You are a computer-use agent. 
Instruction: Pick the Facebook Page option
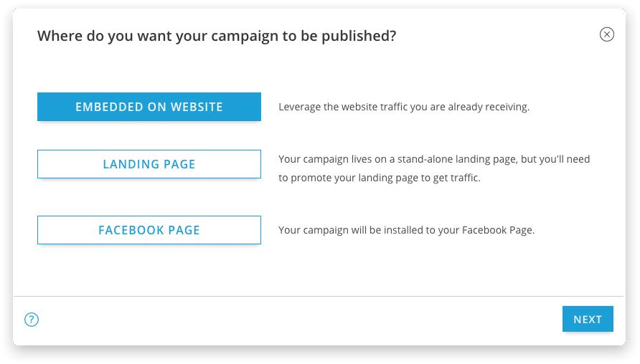click(149, 230)
